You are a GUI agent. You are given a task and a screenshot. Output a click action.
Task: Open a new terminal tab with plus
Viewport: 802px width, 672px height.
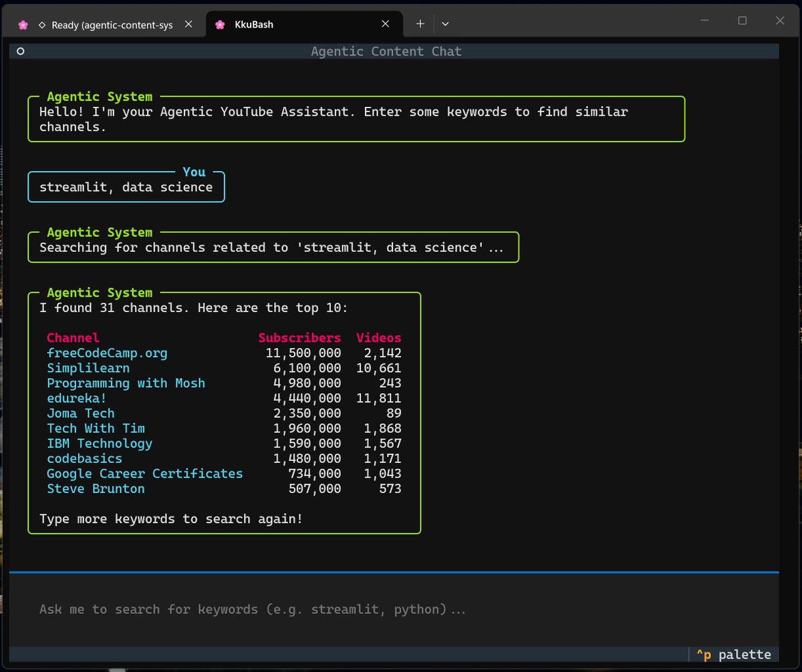click(420, 24)
